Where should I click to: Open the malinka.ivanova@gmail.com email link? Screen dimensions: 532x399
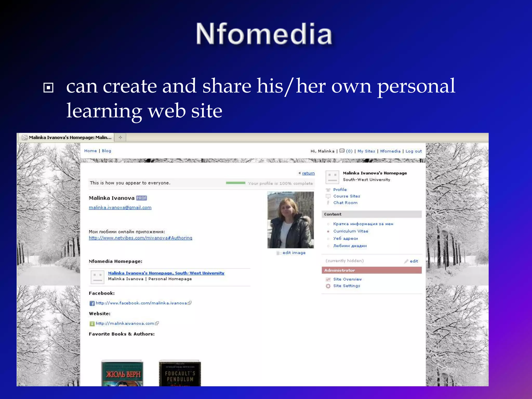click(120, 207)
